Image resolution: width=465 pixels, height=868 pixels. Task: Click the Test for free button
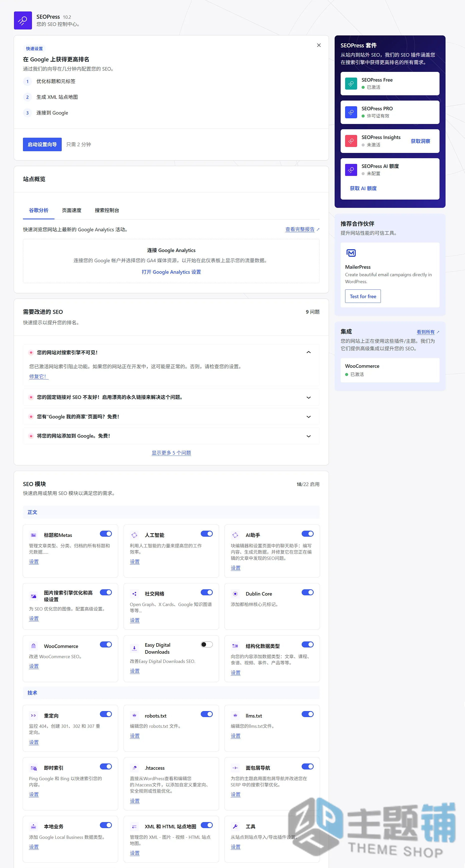click(363, 296)
